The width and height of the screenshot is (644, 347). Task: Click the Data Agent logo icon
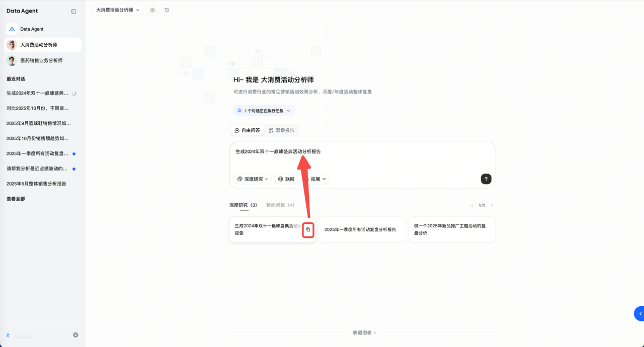click(x=12, y=29)
